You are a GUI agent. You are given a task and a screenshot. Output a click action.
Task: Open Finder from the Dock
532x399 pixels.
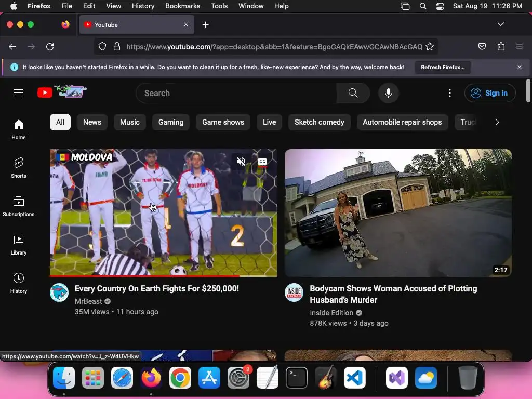(64, 378)
